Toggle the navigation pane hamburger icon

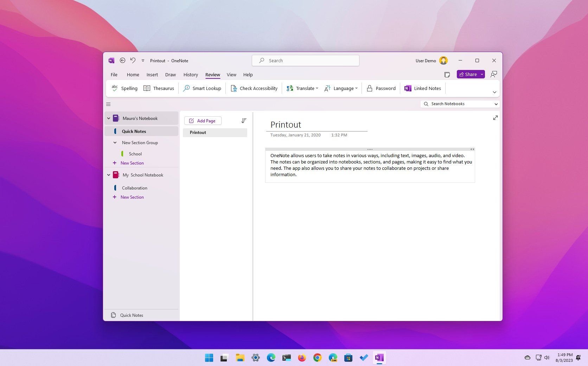pyautogui.click(x=108, y=104)
